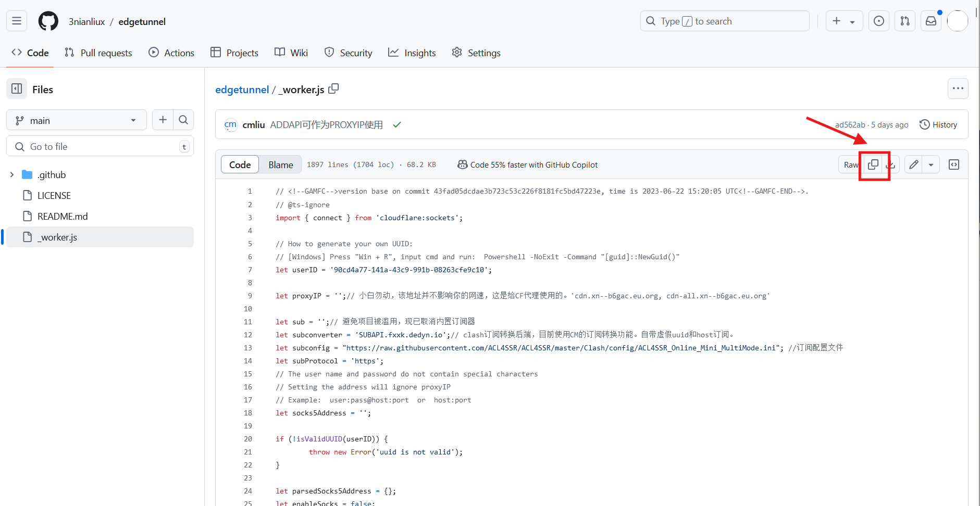Open the LICENSE file

coord(54,195)
